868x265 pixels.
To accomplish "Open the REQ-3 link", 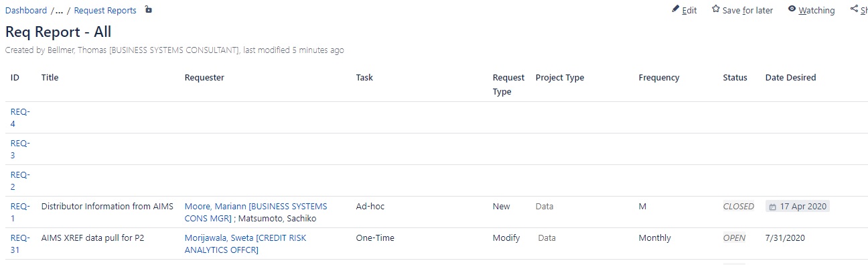I will (x=20, y=149).
